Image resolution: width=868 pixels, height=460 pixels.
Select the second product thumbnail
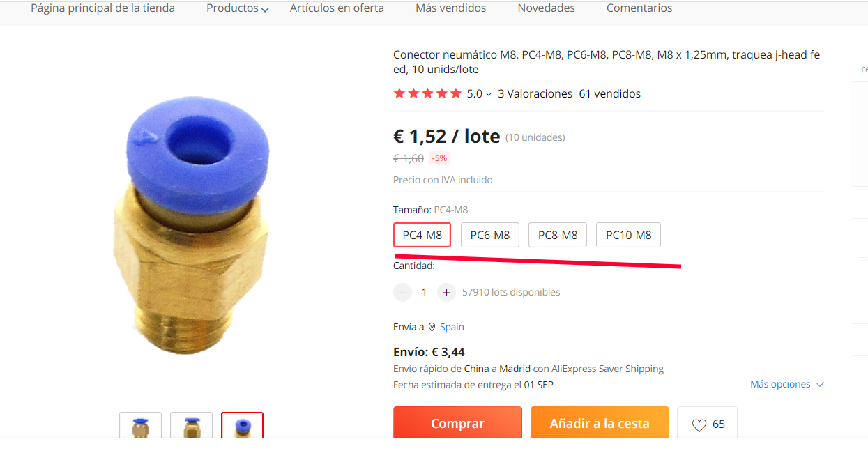191,426
